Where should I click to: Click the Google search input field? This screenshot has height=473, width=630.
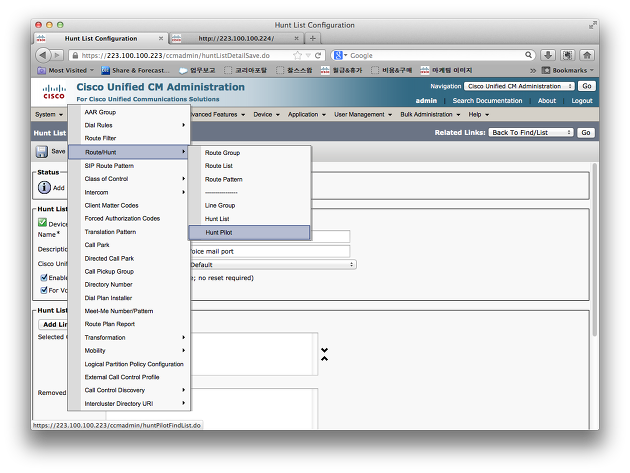(x=436, y=55)
